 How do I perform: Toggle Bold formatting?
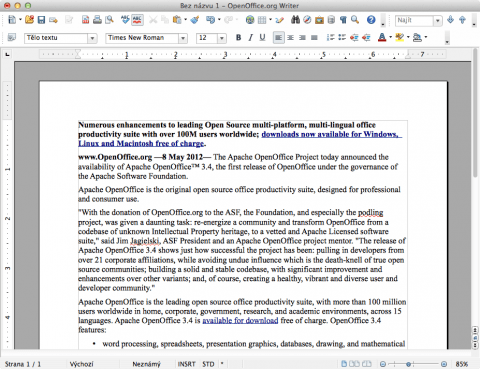[x=238, y=38]
